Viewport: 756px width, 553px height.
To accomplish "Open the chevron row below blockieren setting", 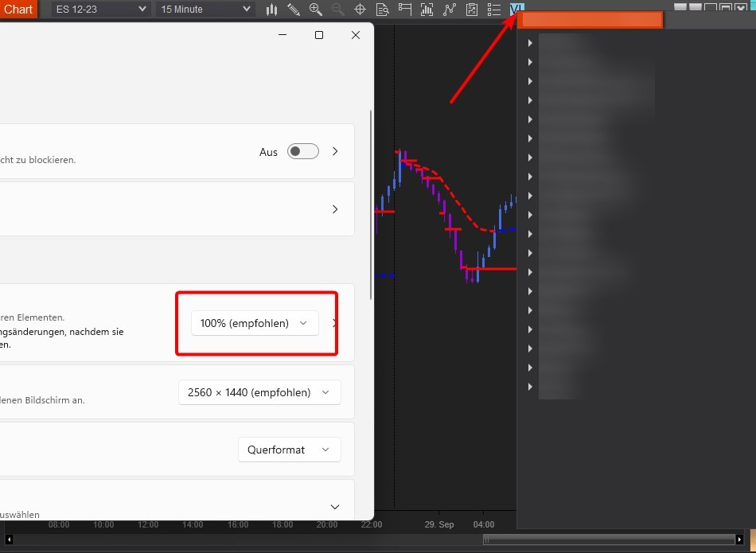I will (335, 209).
